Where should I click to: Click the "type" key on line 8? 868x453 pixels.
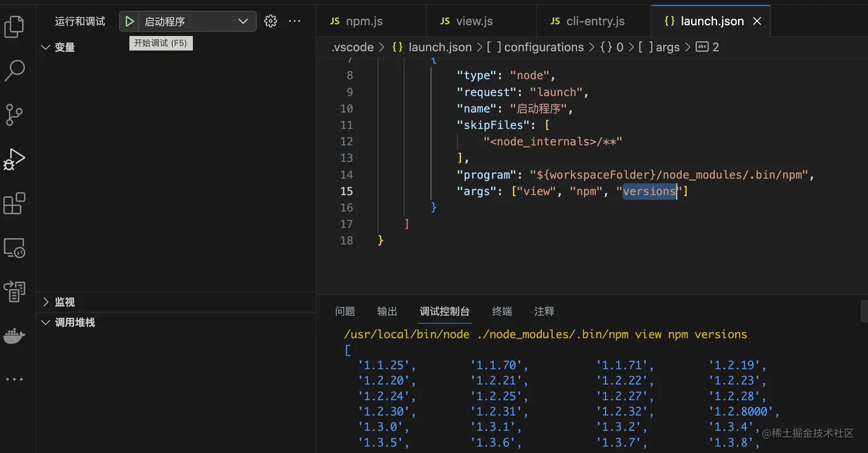tap(476, 75)
